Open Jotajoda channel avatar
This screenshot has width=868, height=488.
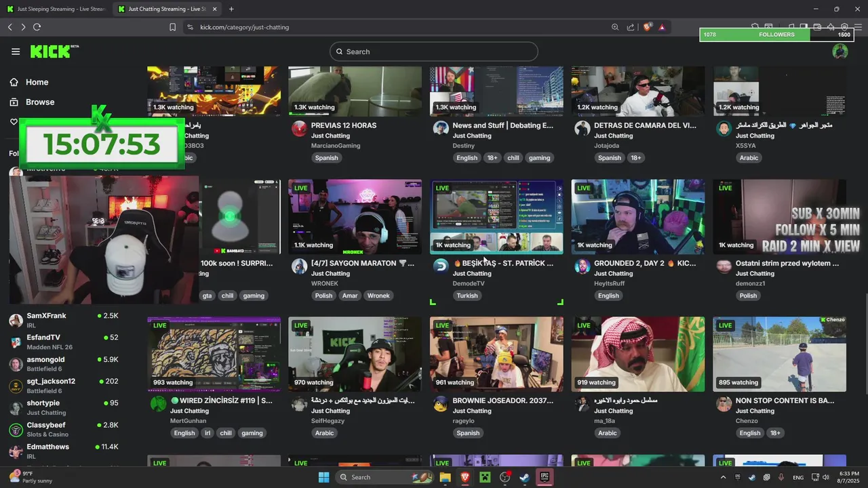point(582,129)
